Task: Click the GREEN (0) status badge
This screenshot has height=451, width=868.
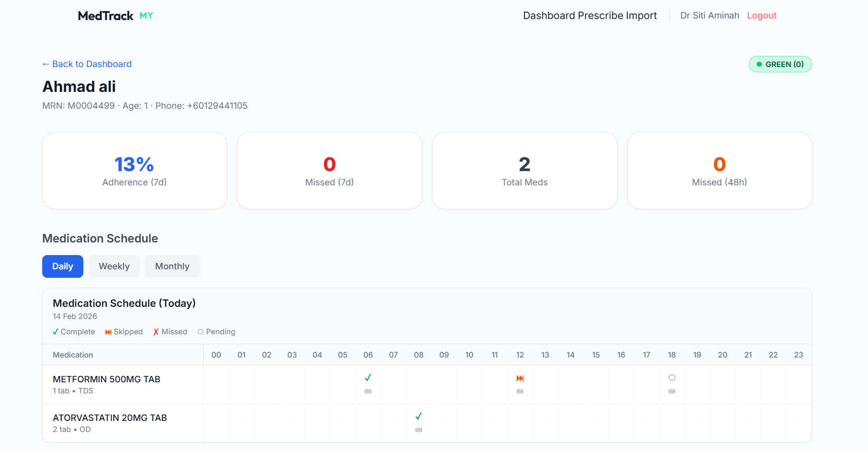Action: [x=780, y=64]
